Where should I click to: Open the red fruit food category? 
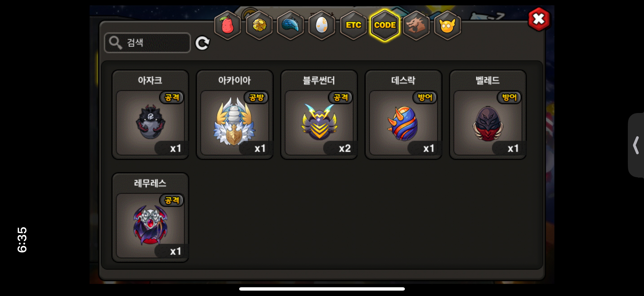tap(227, 25)
